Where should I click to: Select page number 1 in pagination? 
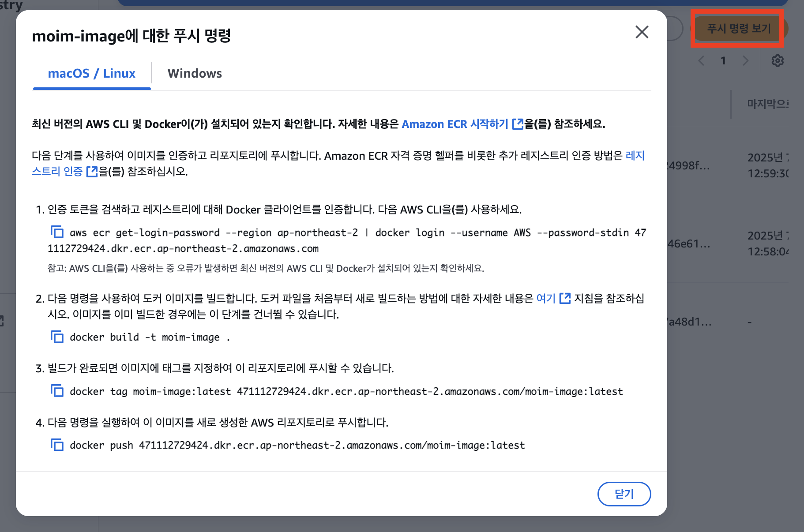(x=723, y=61)
